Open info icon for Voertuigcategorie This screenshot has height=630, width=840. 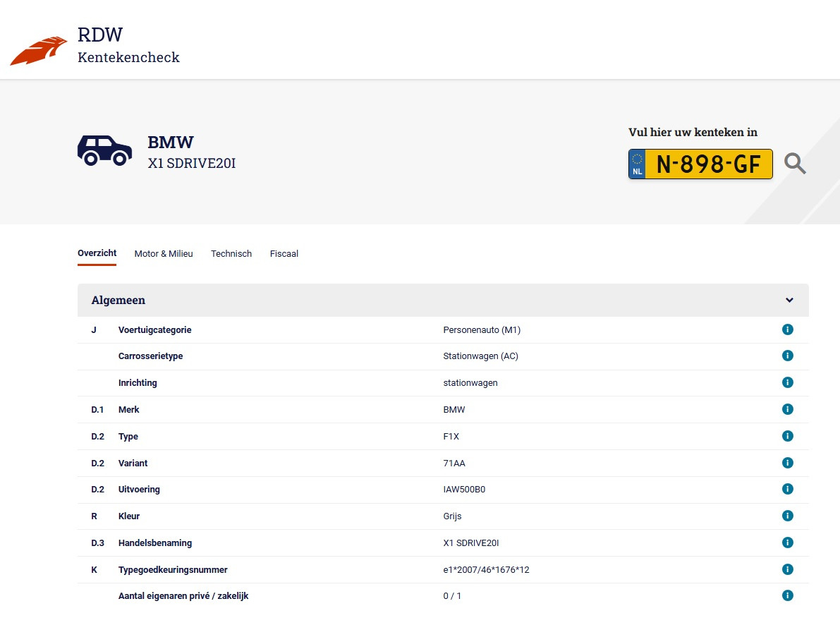[x=788, y=329]
